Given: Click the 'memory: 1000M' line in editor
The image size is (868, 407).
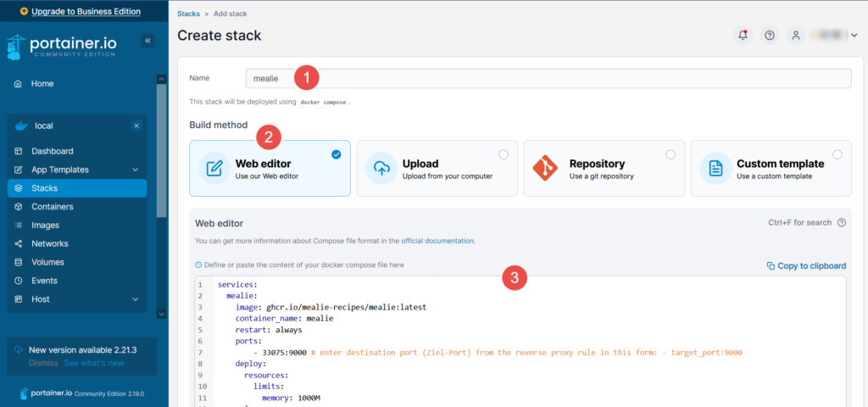Looking at the screenshot, I should (292, 398).
